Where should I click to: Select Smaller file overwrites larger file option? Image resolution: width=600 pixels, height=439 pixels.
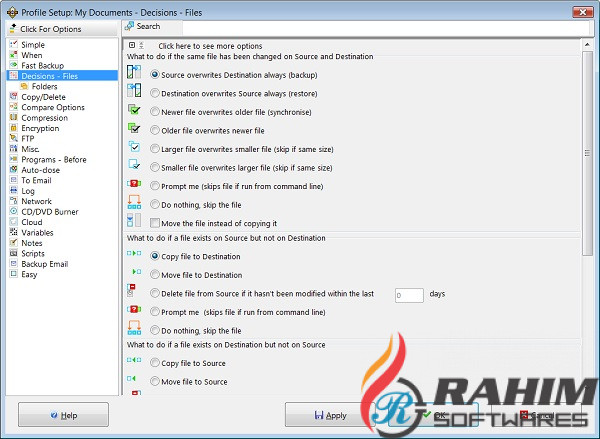(155, 167)
